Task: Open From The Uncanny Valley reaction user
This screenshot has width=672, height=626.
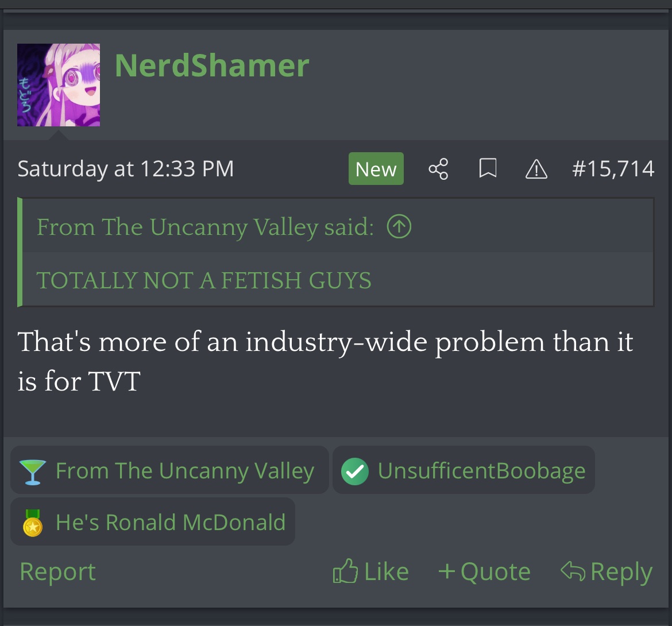Action: (x=184, y=471)
